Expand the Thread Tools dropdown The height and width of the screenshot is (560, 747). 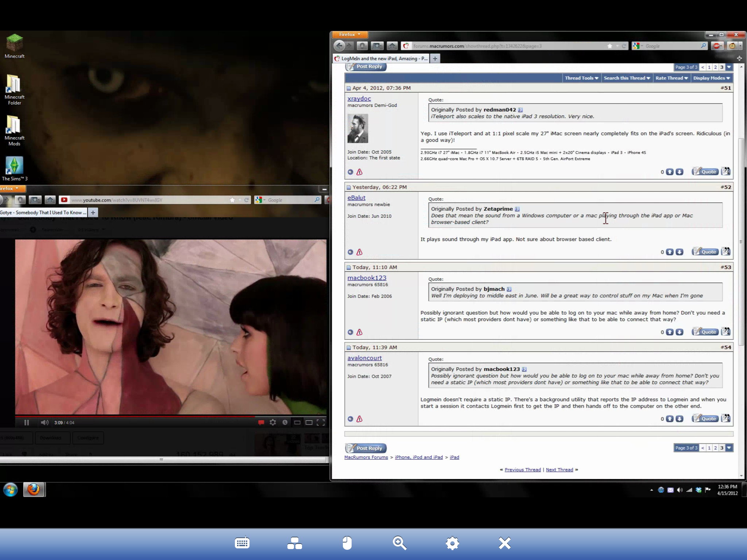(581, 78)
